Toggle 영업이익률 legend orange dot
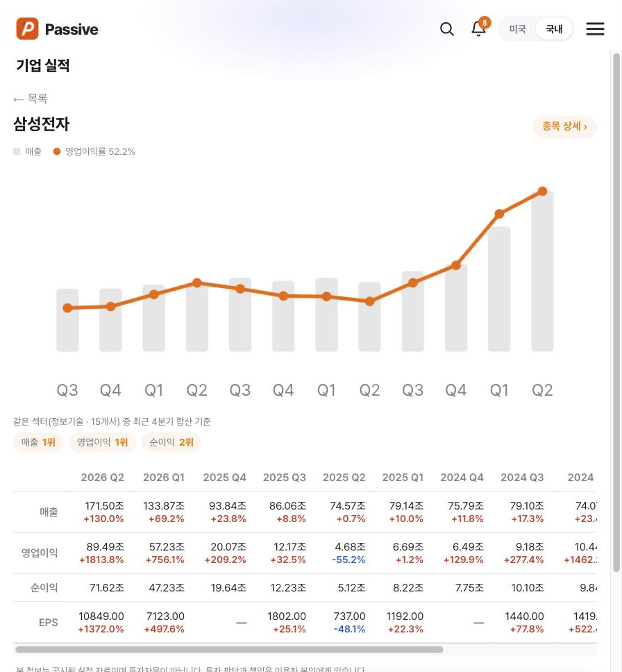This screenshot has width=622, height=672. point(57,151)
